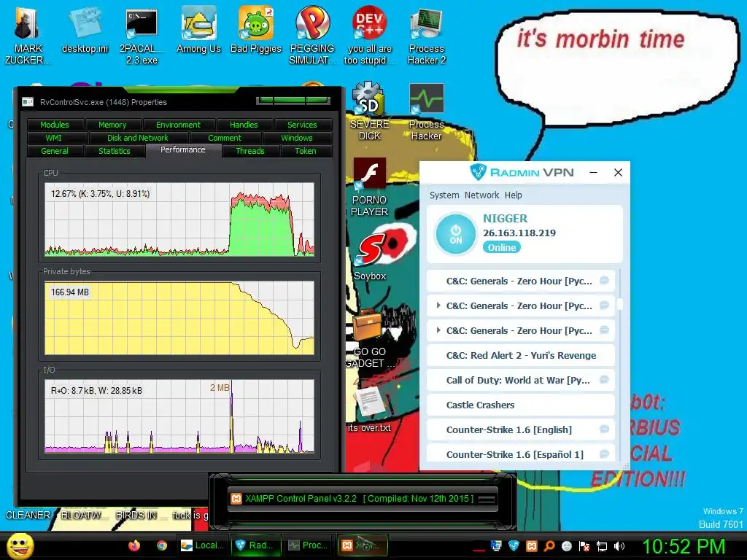
Task: Open the 2PACAL 2.3.exe desktop icon
Action: 142,36
